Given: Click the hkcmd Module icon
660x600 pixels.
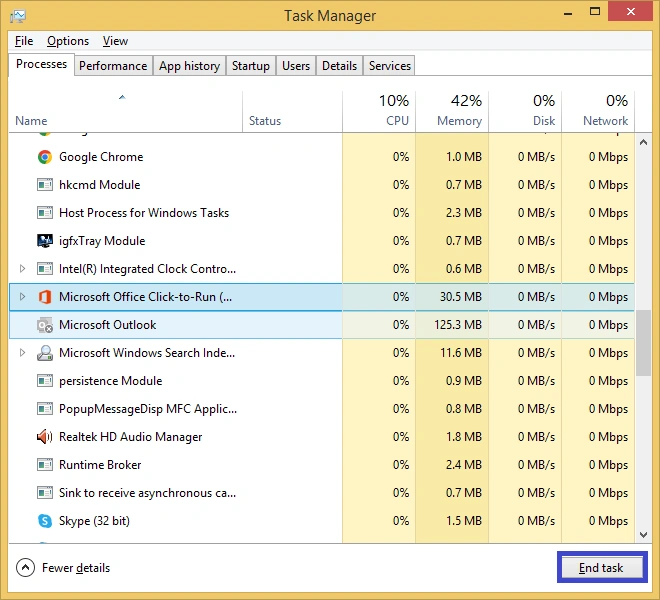Looking at the screenshot, I should [x=45, y=185].
